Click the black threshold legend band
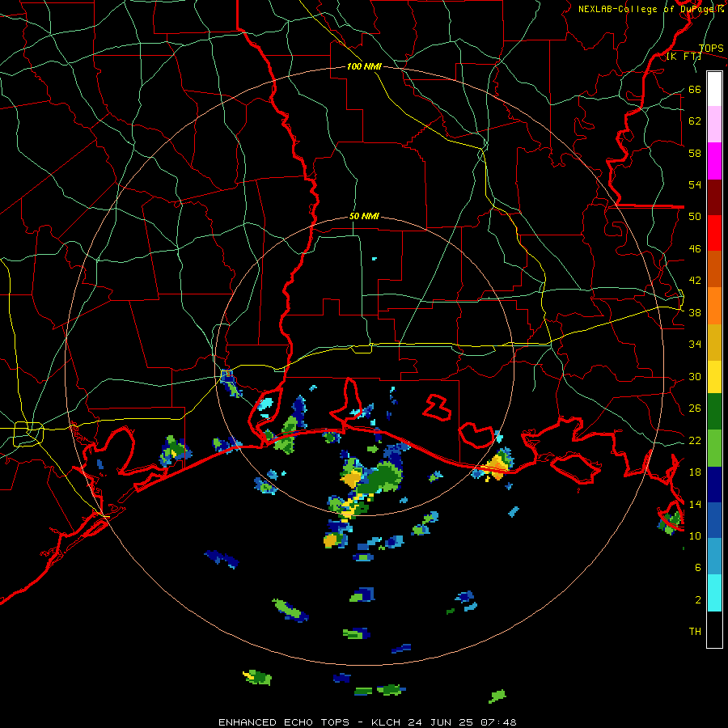The width and height of the screenshot is (728, 728). click(x=714, y=629)
